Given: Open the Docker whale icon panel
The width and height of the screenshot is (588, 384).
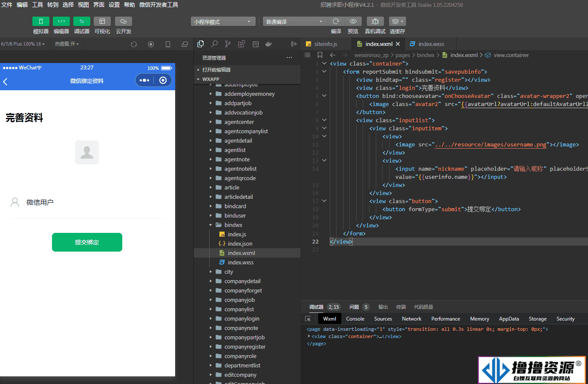Looking at the screenshot, I should (x=269, y=44).
